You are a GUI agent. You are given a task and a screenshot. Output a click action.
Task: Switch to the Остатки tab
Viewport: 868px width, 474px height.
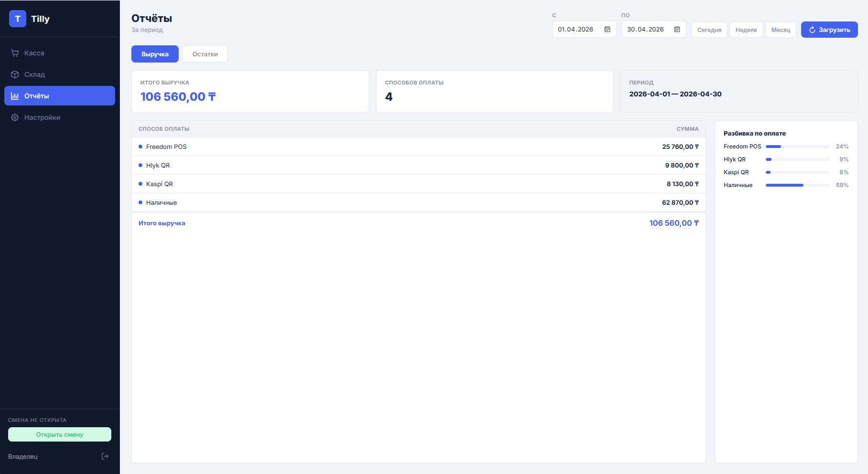[205, 54]
